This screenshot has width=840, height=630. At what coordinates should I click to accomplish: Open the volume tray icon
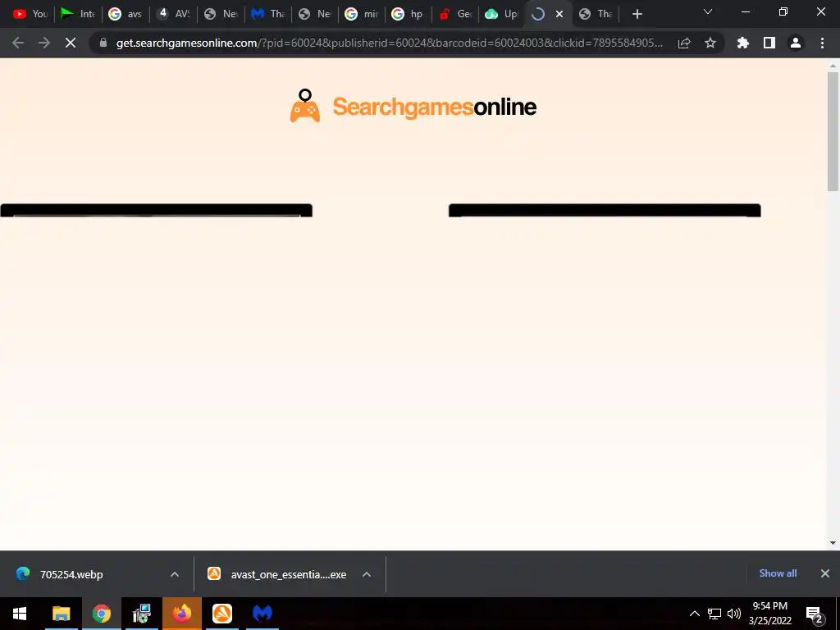tap(734, 614)
